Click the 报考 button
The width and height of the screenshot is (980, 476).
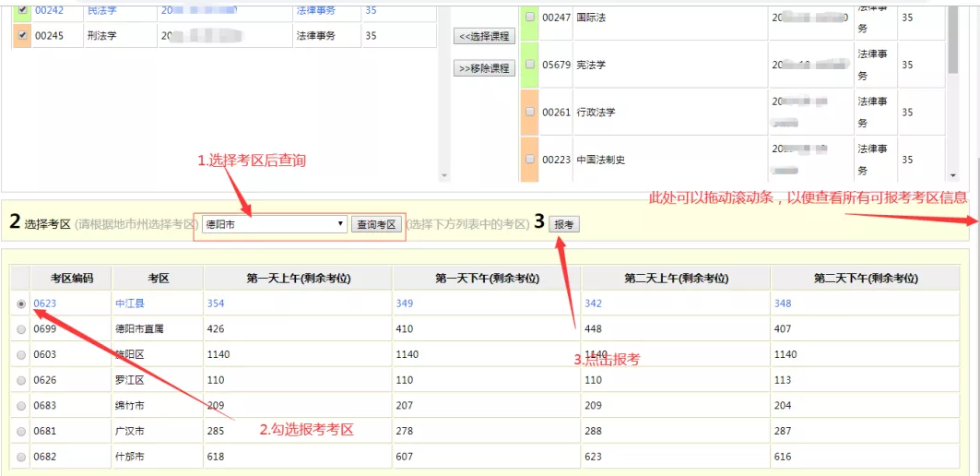564,224
